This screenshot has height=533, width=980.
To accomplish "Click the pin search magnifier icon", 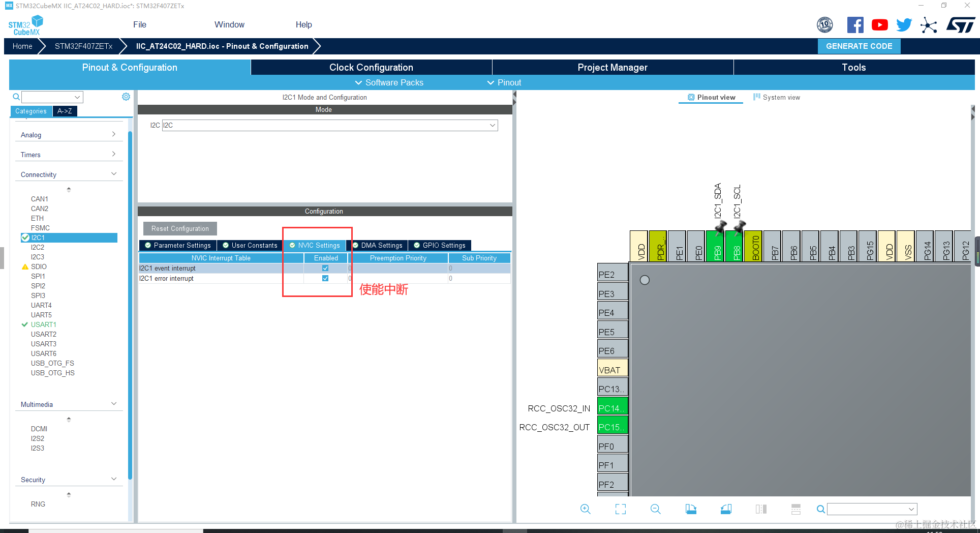I will click(x=821, y=509).
